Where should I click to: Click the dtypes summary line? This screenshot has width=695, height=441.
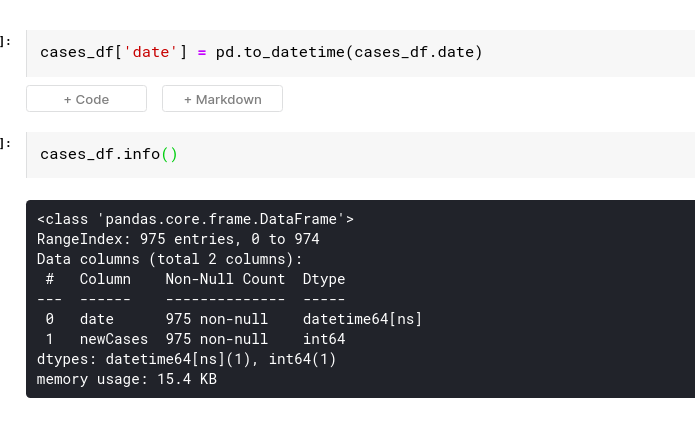click(187, 359)
